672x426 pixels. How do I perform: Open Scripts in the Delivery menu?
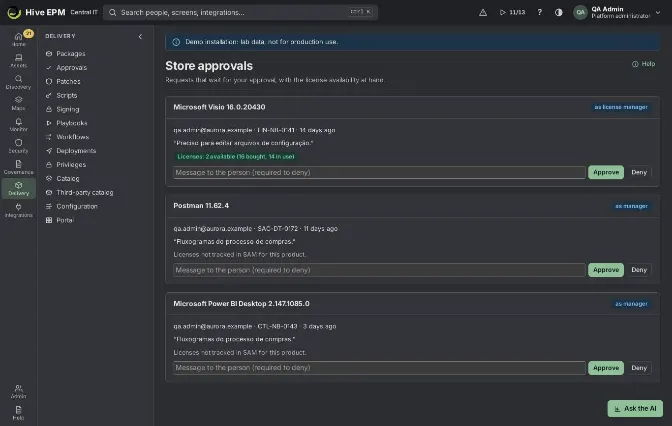tap(67, 95)
